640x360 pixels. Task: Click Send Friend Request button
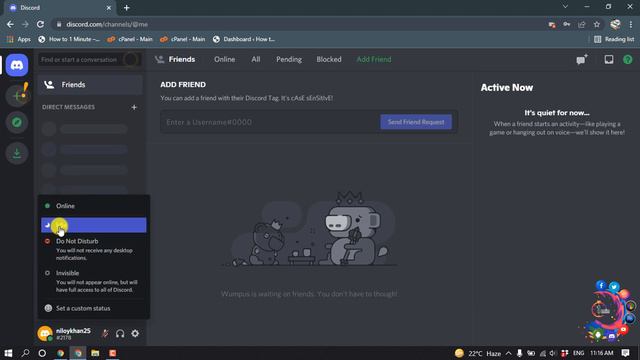point(416,122)
